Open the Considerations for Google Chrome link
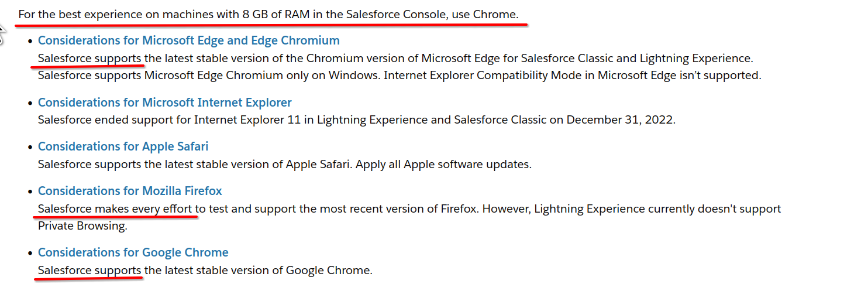The width and height of the screenshot is (868, 294). click(133, 252)
